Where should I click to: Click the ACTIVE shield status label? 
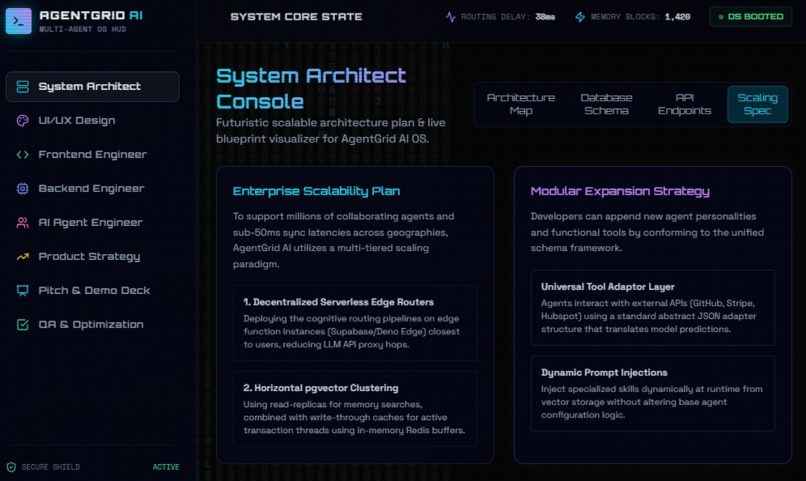click(166, 467)
